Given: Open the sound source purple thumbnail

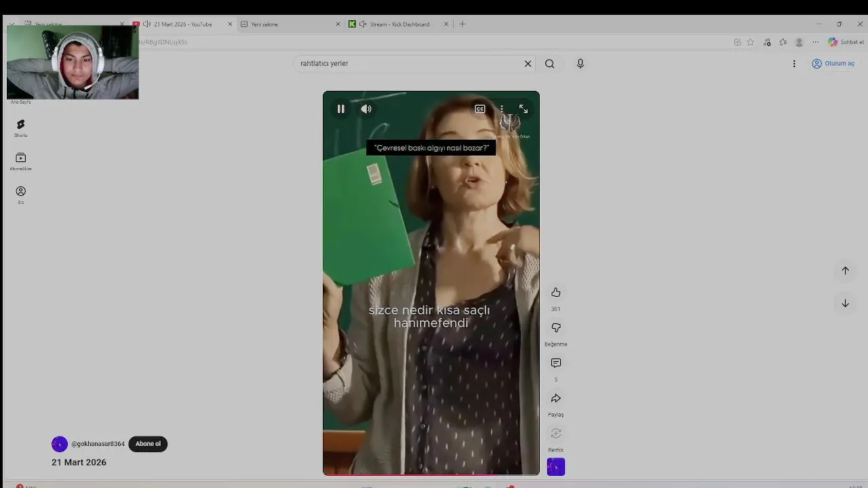Looking at the screenshot, I should pos(556,466).
